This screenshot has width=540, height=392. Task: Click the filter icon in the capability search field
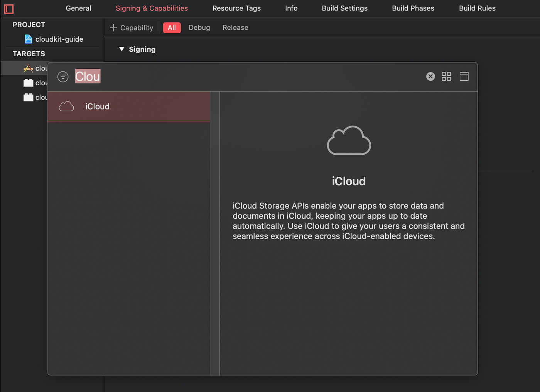63,76
